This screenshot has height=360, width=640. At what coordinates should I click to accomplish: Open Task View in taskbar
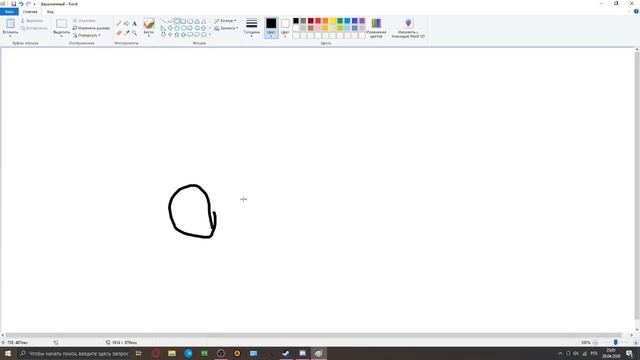139,353
